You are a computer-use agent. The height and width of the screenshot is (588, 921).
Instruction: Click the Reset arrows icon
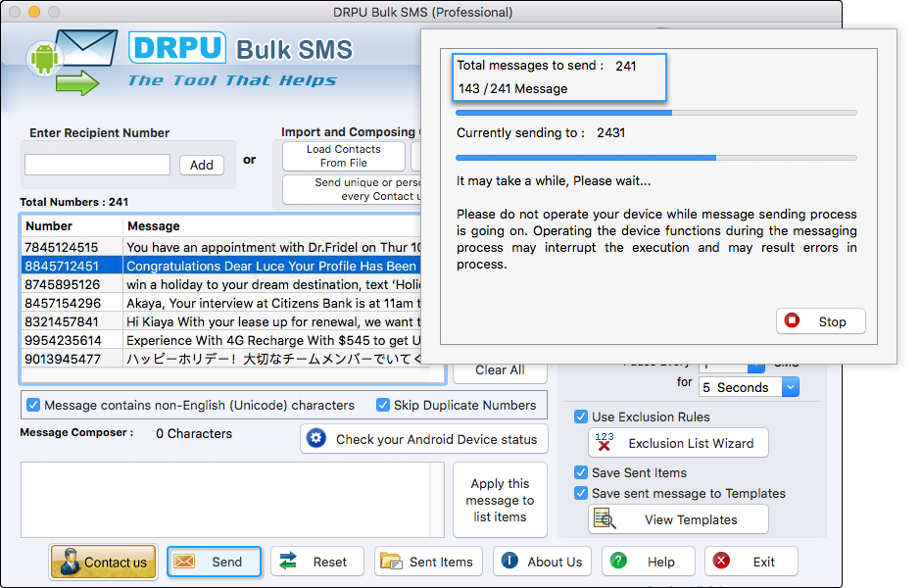tap(288, 562)
